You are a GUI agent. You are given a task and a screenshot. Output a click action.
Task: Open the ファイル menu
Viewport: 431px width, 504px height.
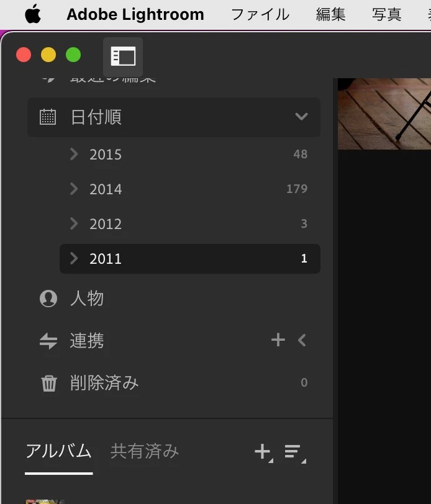[x=260, y=14]
